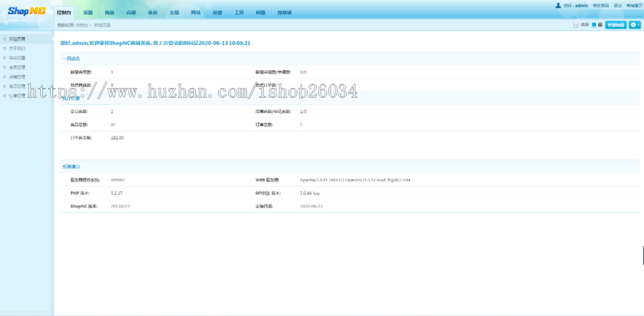Click the Apache web server value
The image size is (644, 316).
point(355,179)
